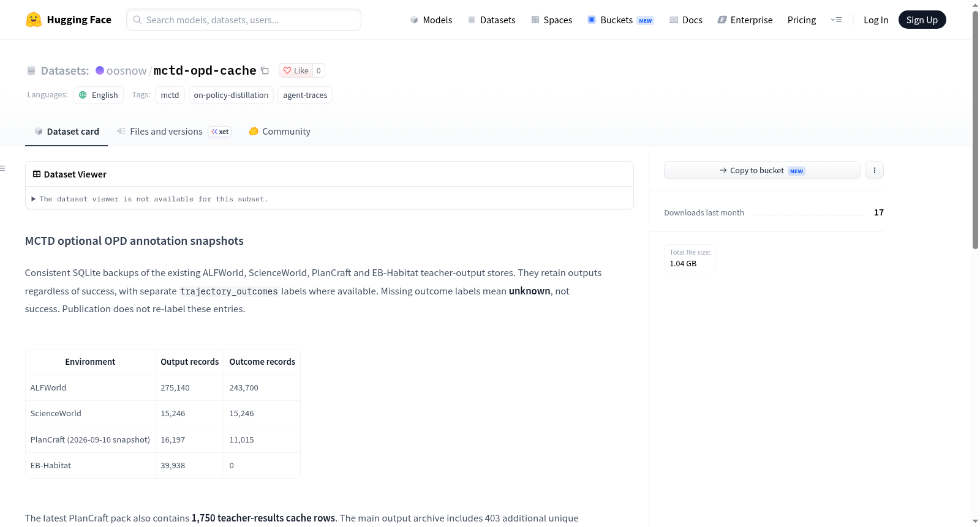Click the 11,015 outcome records value

(241, 440)
